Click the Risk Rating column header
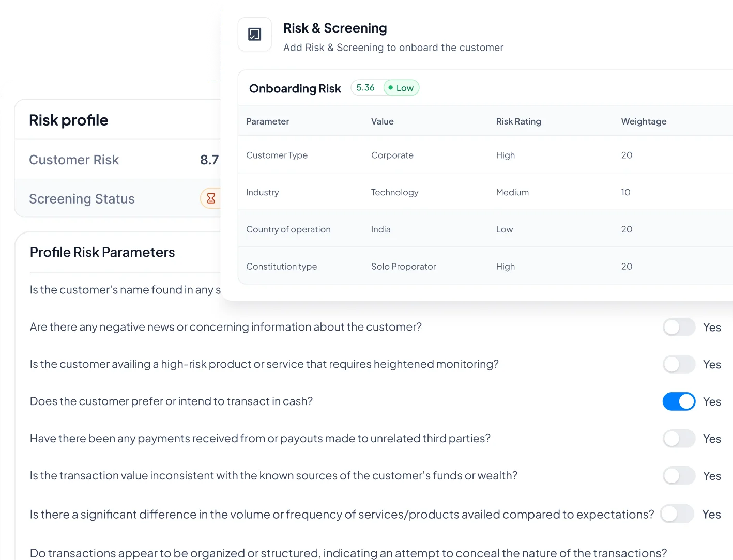The image size is (733, 560). (518, 121)
